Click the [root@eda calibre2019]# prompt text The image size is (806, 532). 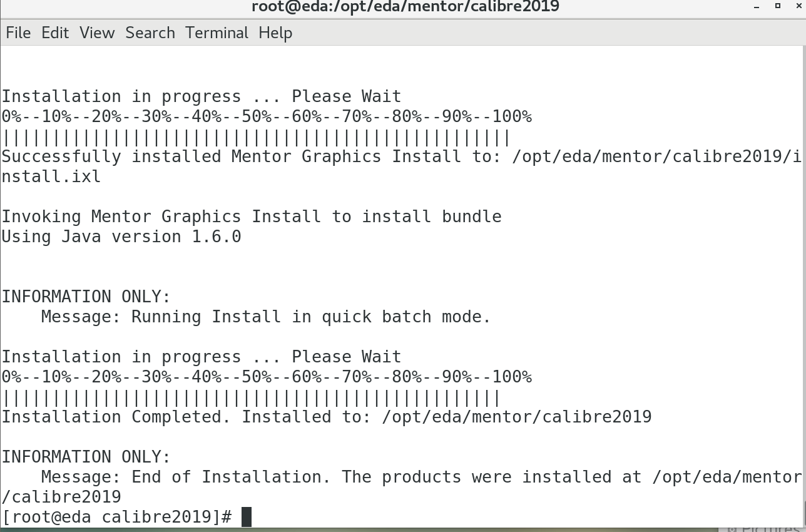pos(116,517)
